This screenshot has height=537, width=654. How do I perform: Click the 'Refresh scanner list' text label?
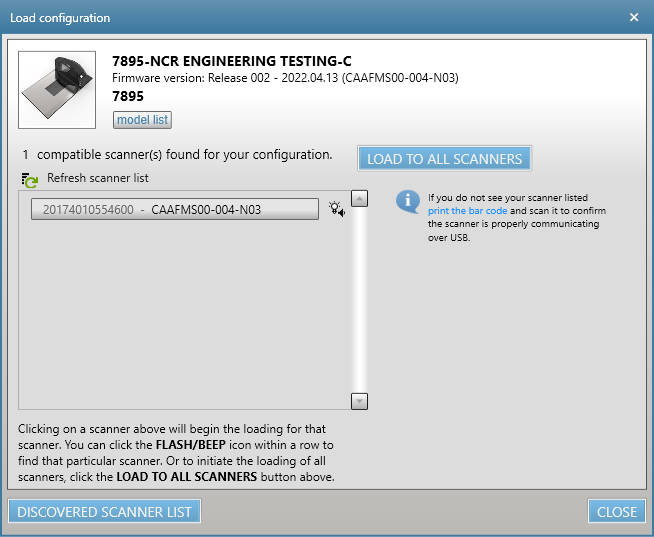pyautogui.click(x=98, y=178)
